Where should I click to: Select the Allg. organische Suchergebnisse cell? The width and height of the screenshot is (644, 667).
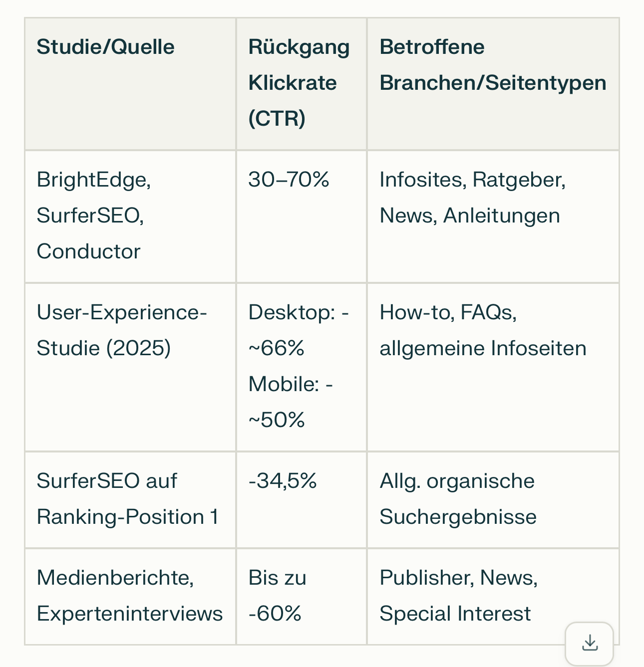(457, 498)
